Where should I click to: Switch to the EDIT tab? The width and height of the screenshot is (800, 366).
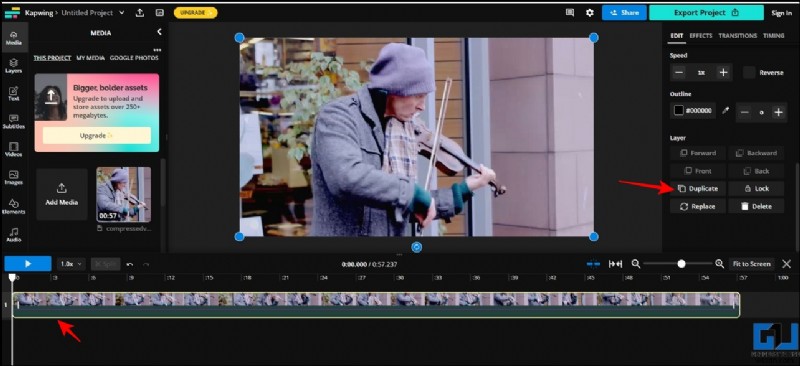click(x=677, y=36)
